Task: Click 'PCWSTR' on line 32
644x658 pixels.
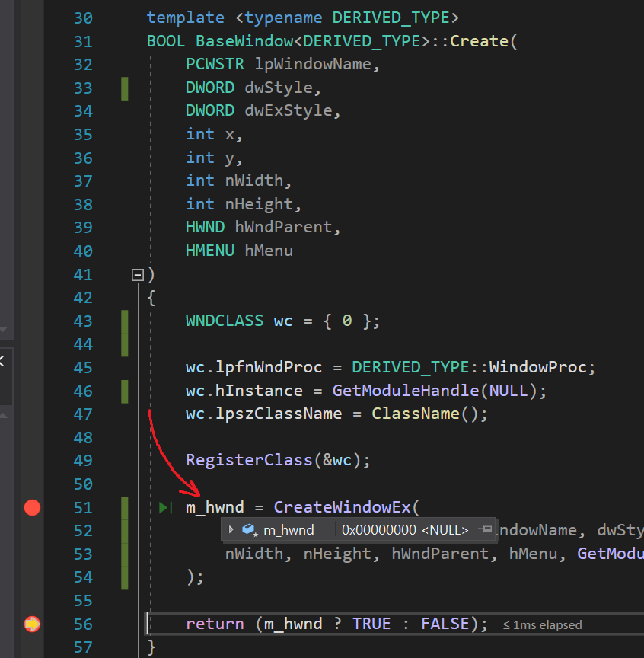Action: [215, 64]
